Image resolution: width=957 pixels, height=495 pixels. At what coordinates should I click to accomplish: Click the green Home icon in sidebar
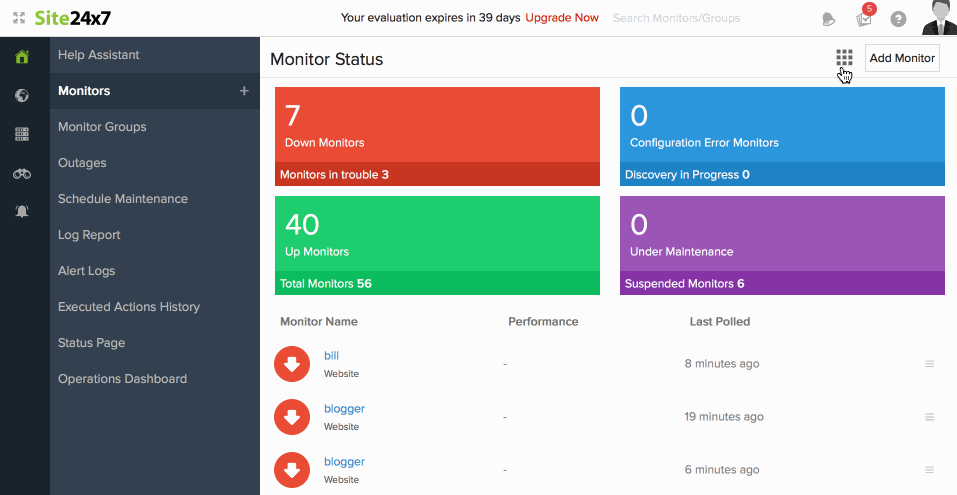pyautogui.click(x=22, y=57)
